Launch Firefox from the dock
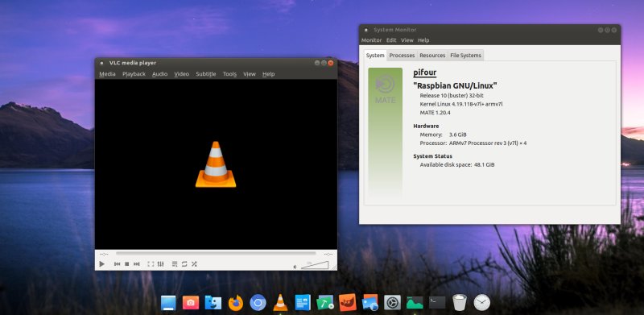Viewport: 644px width, 315px height. tap(236, 303)
